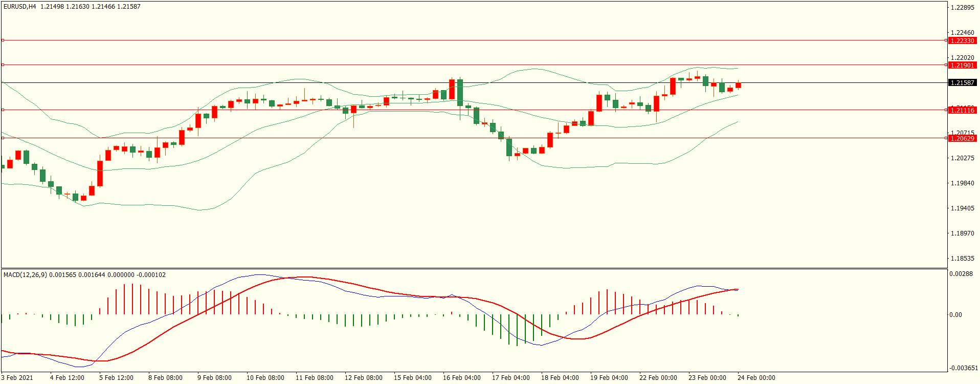Select the 16 Feb 04:00 time marker

[x=461, y=378]
